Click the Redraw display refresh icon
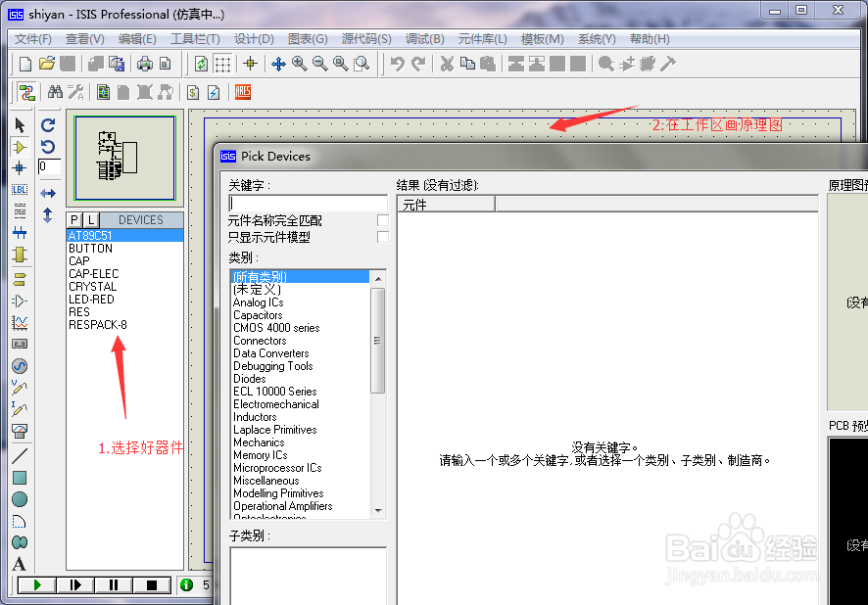 click(x=201, y=64)
